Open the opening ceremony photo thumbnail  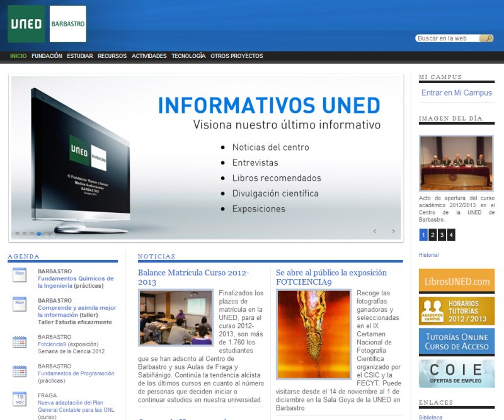(x=456, y=163)
